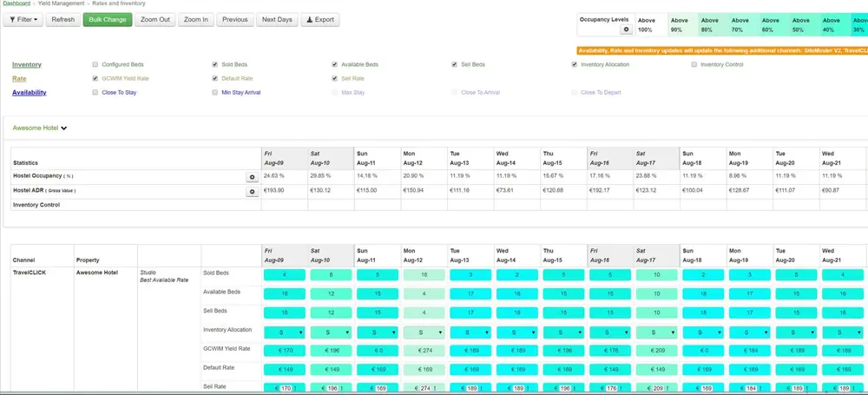The width and height of the screenshot is (868, 395).
Task: Click Hostel Occupancy value 29.85 %
Action: click(322, 175)
